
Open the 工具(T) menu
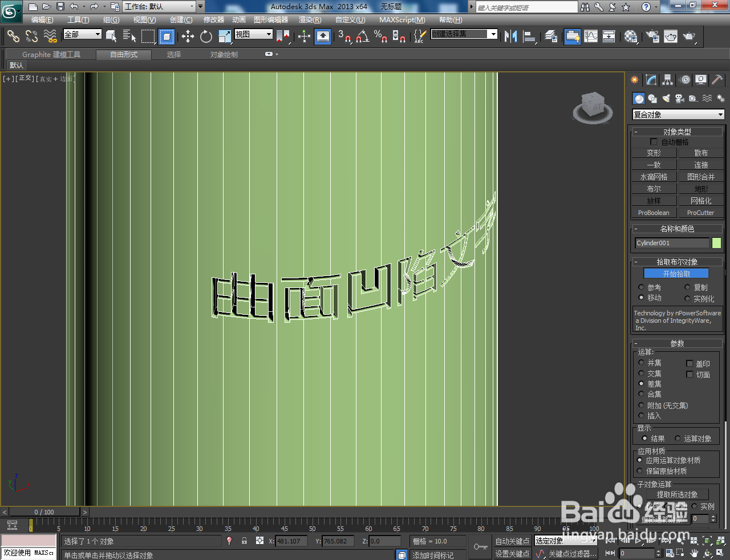pos(78,20)
